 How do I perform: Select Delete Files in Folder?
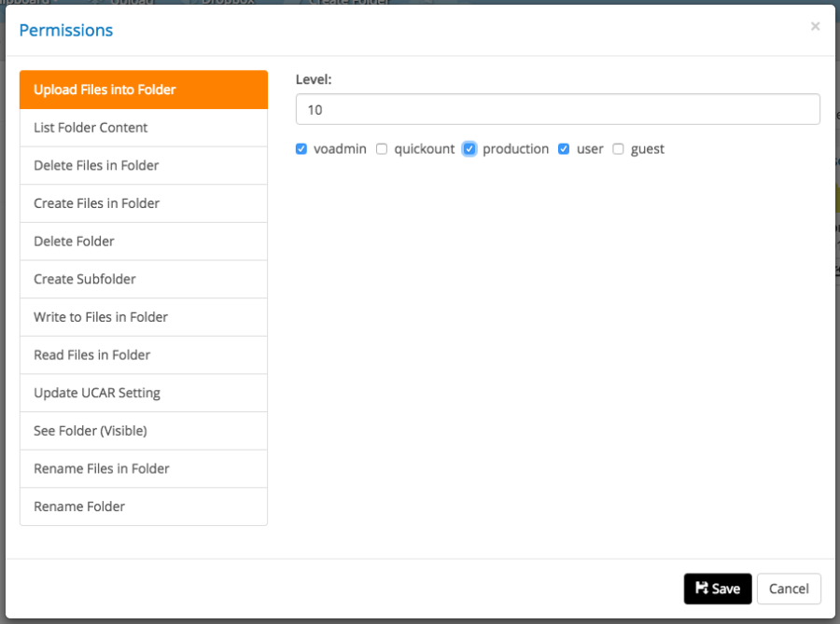(144, 165)
